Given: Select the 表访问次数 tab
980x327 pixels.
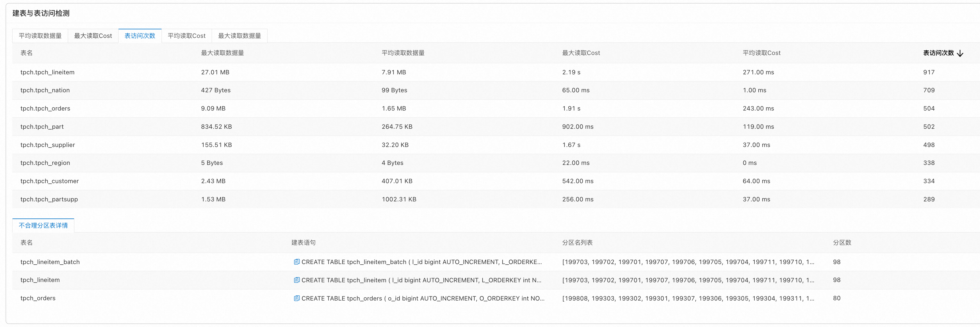Looking at the screenshot, I should pos(140,36).
